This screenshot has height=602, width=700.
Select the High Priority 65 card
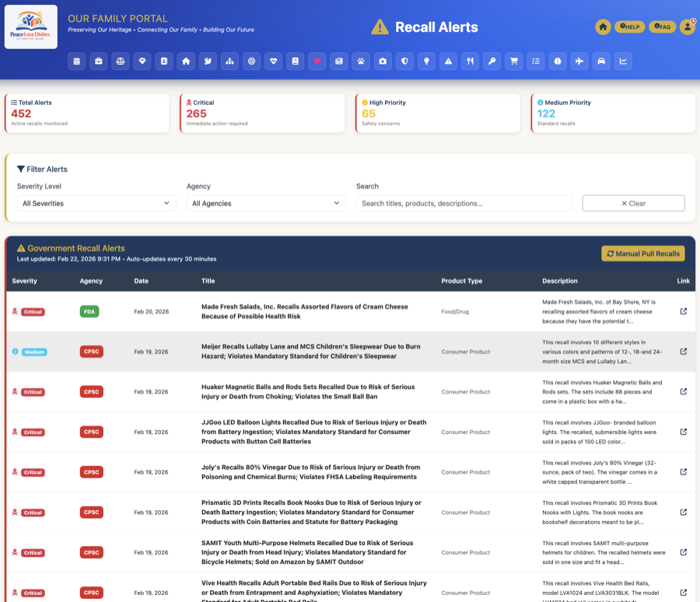[x=438, y=113]
